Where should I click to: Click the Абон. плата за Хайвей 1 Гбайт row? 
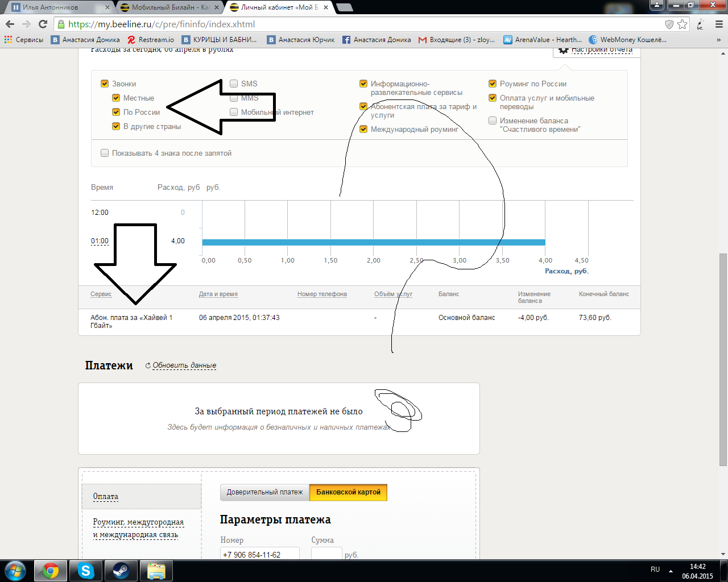click(x=359, y=322)
